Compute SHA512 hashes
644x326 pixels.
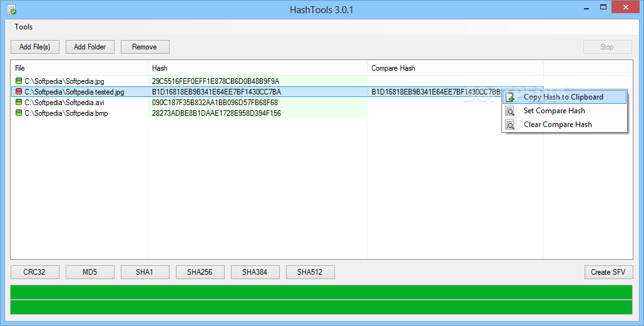click(x=310, y=272)
